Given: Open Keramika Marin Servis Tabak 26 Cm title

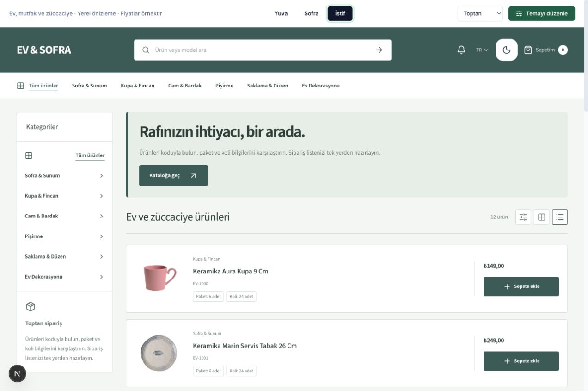Looking at the screenshot, I should 245,346.
